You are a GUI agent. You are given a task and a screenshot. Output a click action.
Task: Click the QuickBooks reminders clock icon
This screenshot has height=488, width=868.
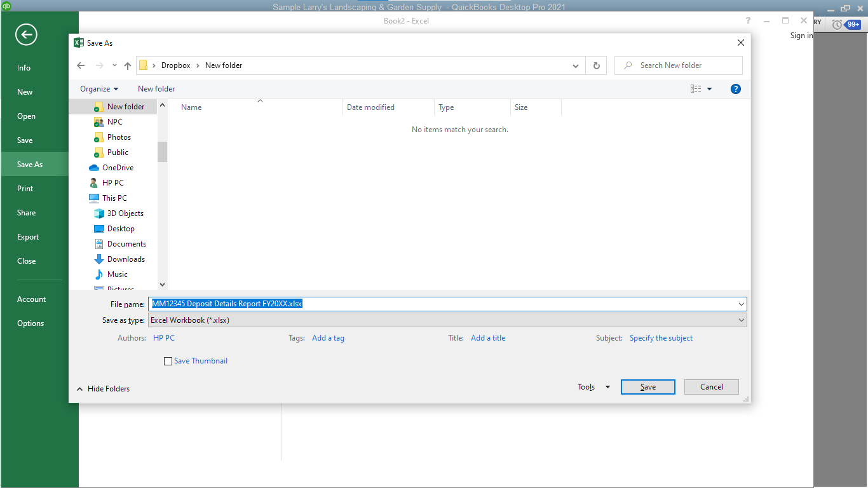837,25
